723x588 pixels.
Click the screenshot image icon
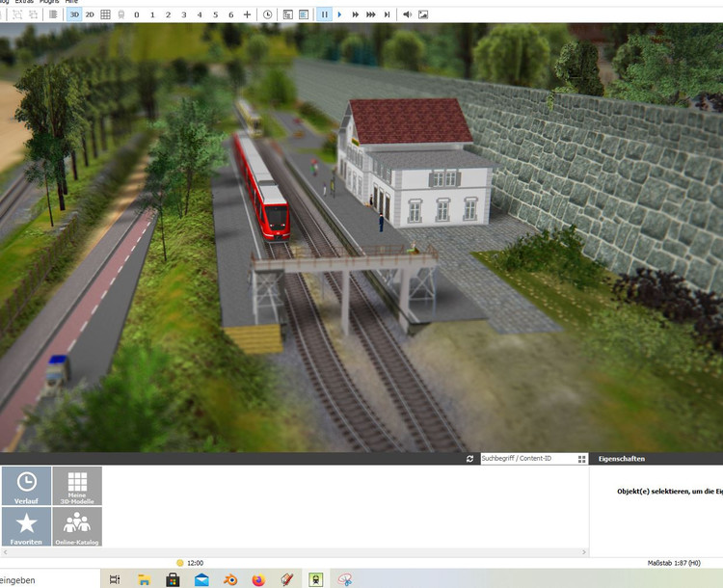click(x=423, y=14)
